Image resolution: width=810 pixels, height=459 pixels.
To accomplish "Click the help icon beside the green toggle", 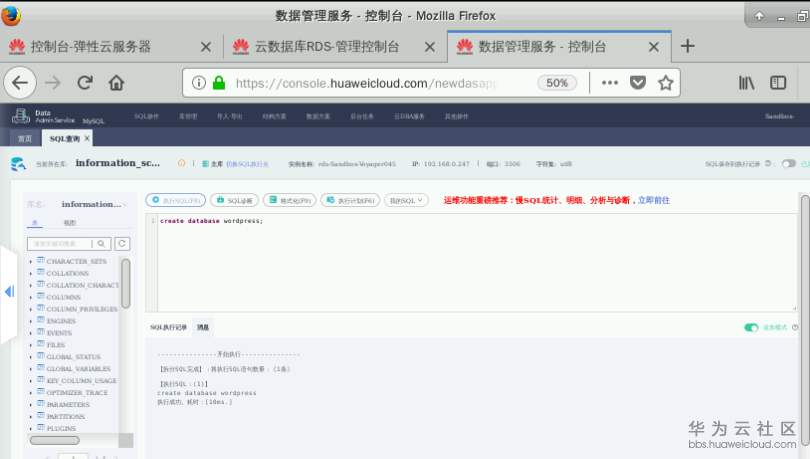I will (795, 327).
